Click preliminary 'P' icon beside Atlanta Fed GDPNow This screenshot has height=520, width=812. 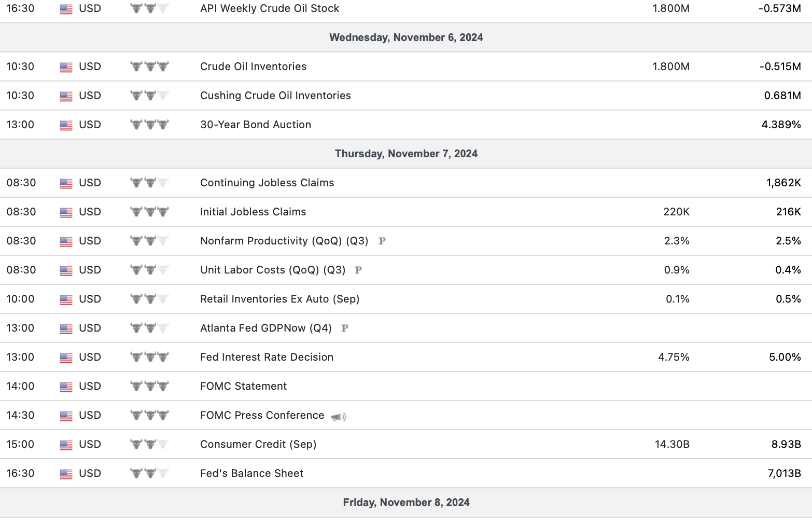pos(345,328)
